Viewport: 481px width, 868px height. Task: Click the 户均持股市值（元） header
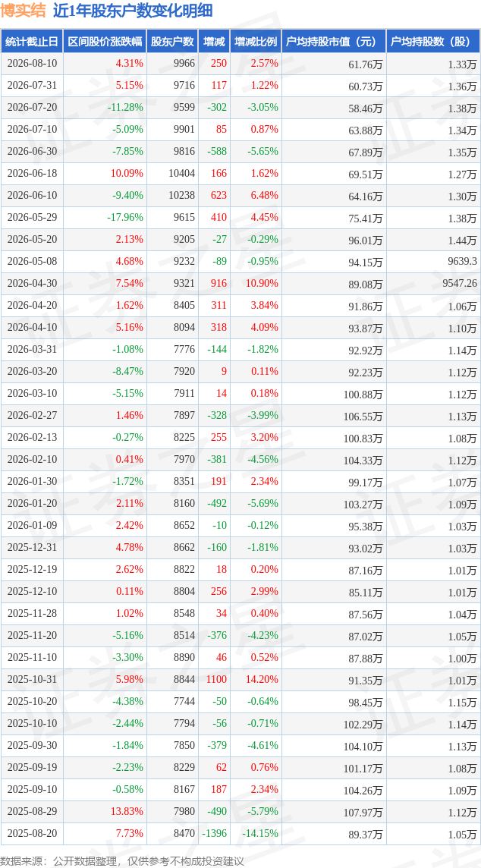pos(333,42)
